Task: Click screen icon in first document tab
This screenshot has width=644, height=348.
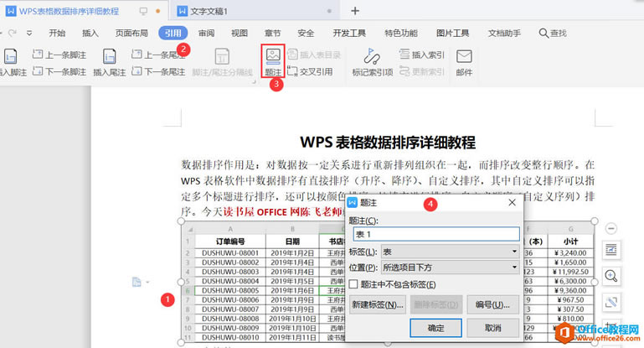Action: tap(143, 11)
